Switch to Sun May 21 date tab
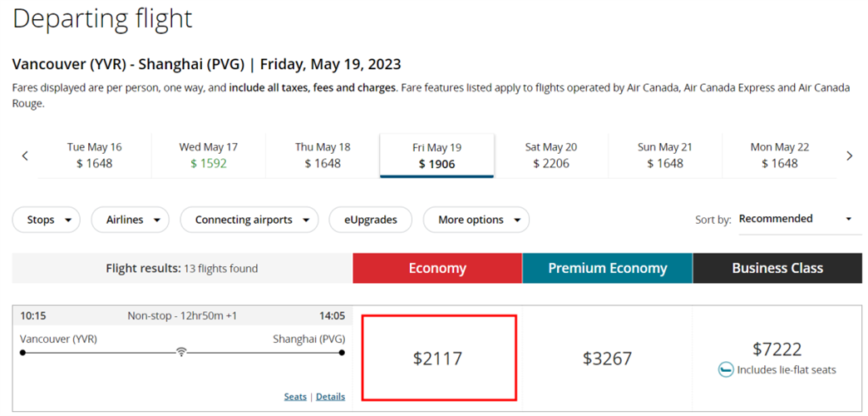The image size is (868, 416). coord(665,155)
